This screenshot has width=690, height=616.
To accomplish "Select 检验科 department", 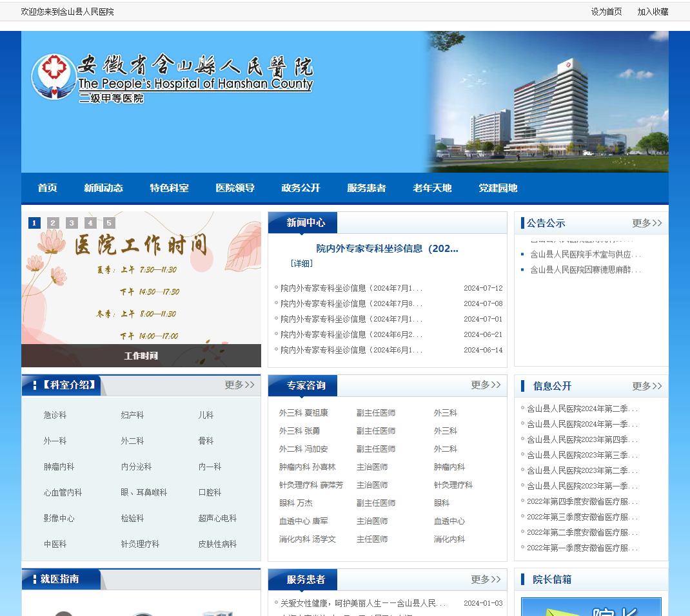I will [x=132, y=519].
